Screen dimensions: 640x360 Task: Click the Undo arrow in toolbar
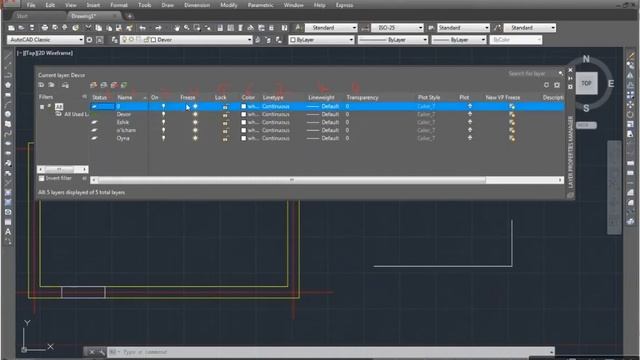142,28
